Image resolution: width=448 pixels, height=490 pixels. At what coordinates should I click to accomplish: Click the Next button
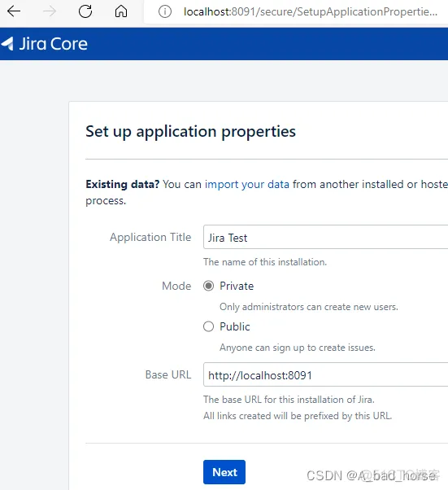[x=224, y=472]
